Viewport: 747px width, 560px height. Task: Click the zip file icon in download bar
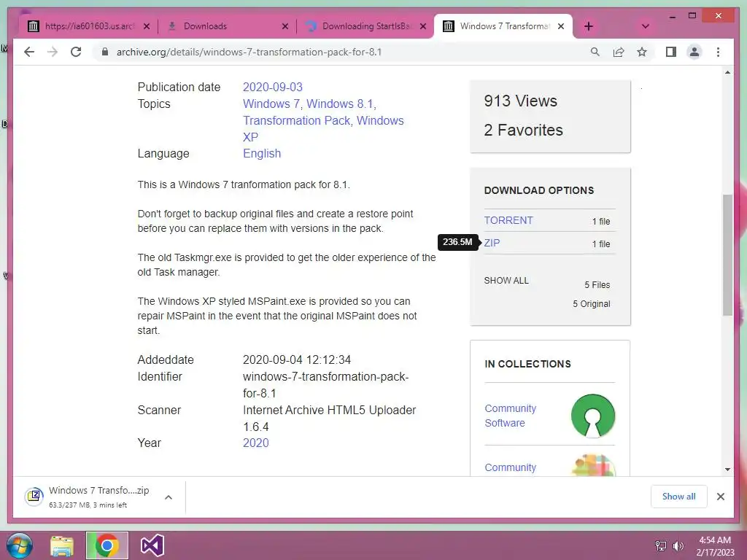point(34,497)
